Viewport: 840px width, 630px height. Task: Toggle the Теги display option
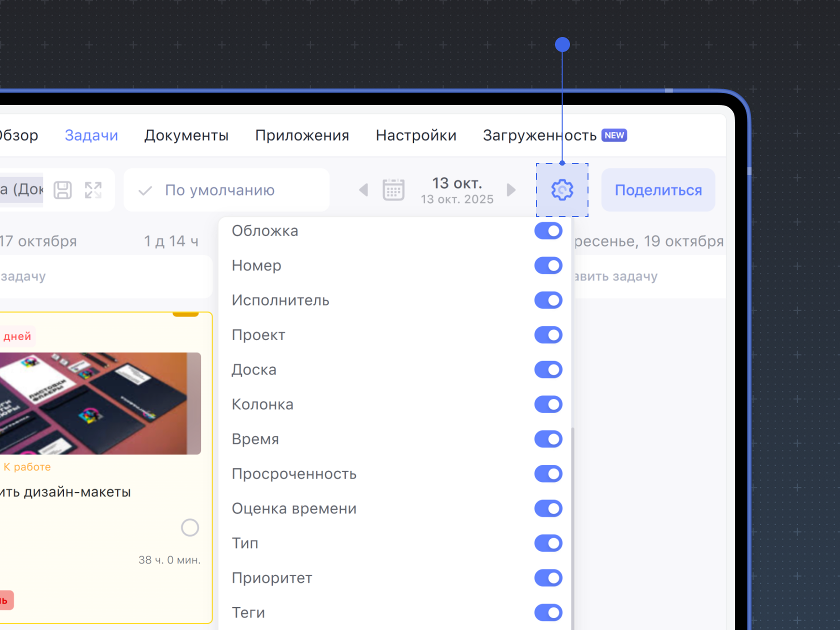coord(548,612)
